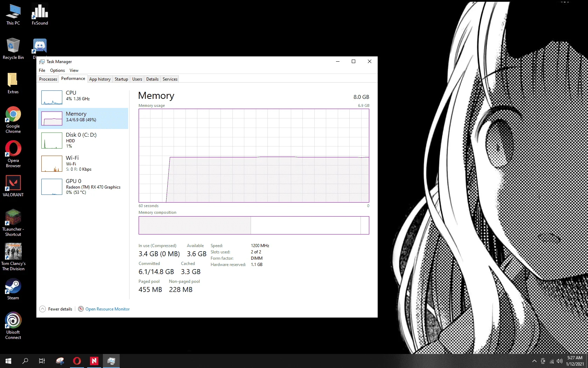The width and height of the screenshot is (588, 368).
Task: Open the This PC desktop icon
Action: click(x=13, y=14)
